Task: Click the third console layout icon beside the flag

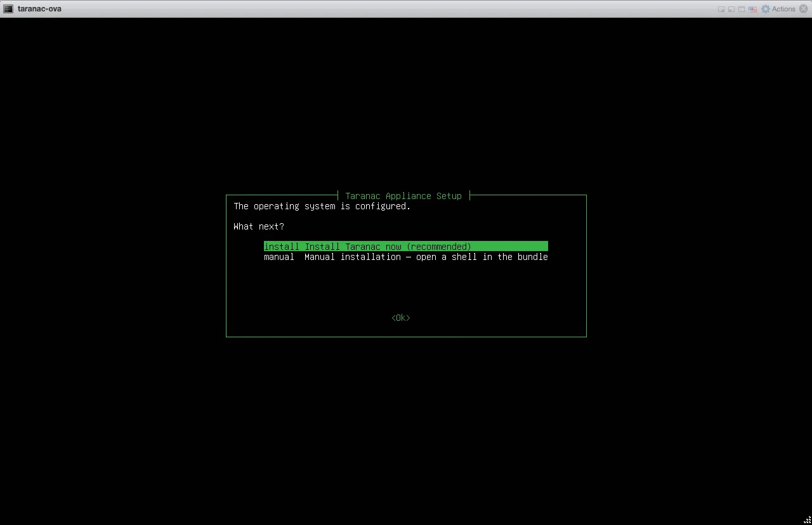Action: [x=742, y=9]
